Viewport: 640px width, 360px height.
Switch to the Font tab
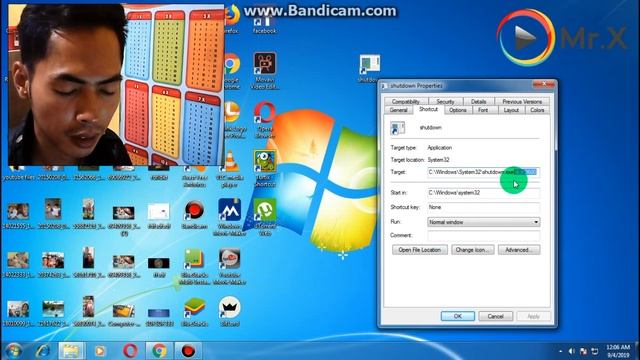point(483,110)
